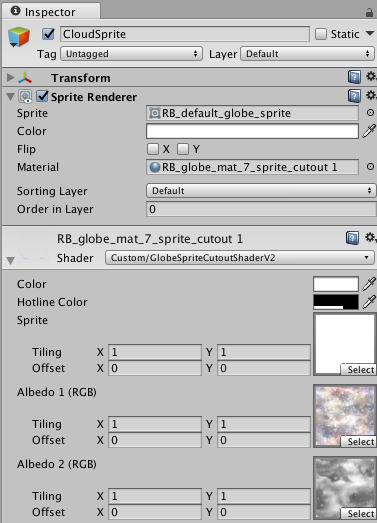The width and height of the screenshot is (377, 523).
Task: Click Sprite Tiling X field
Action: (155, 352)
